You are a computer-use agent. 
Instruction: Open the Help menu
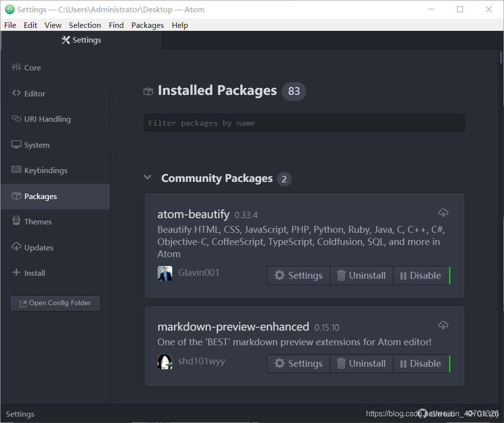[180, 25]
